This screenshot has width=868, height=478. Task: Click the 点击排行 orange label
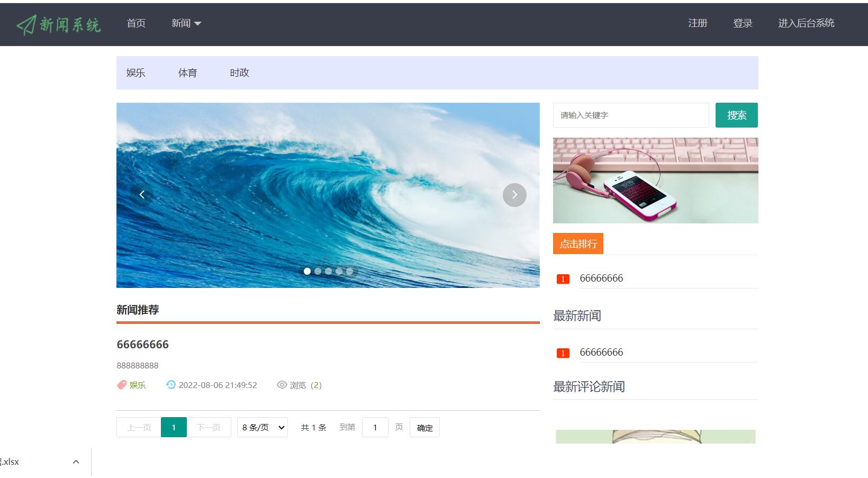[x=578, y=243]
